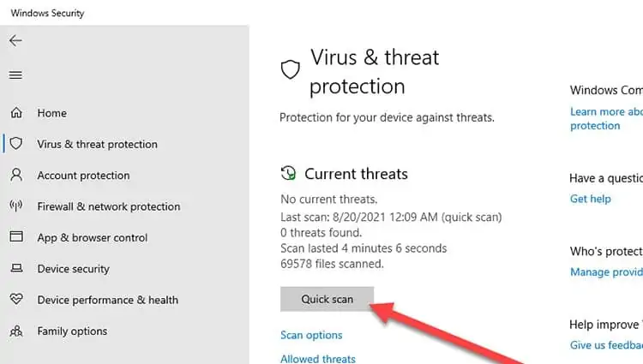Screen dimensions: 643x364
Task: Click the Get help link
Action: point(591,199)
